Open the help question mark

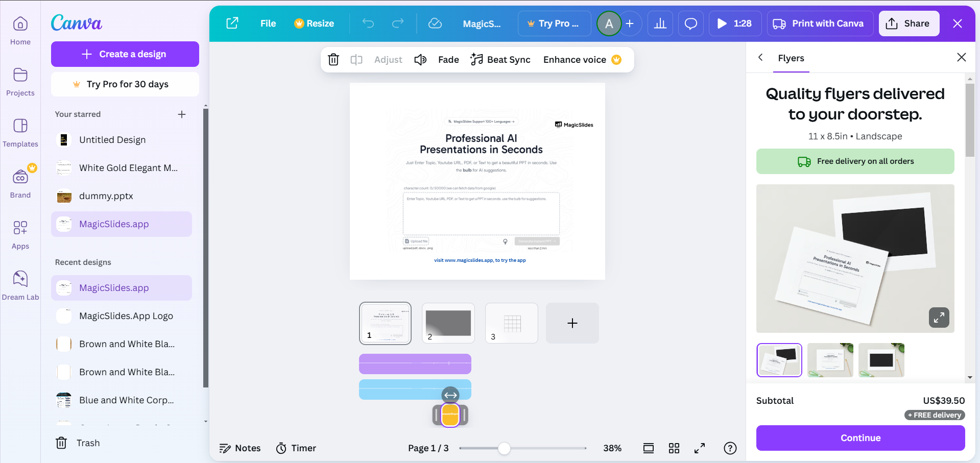click(730, 448)
